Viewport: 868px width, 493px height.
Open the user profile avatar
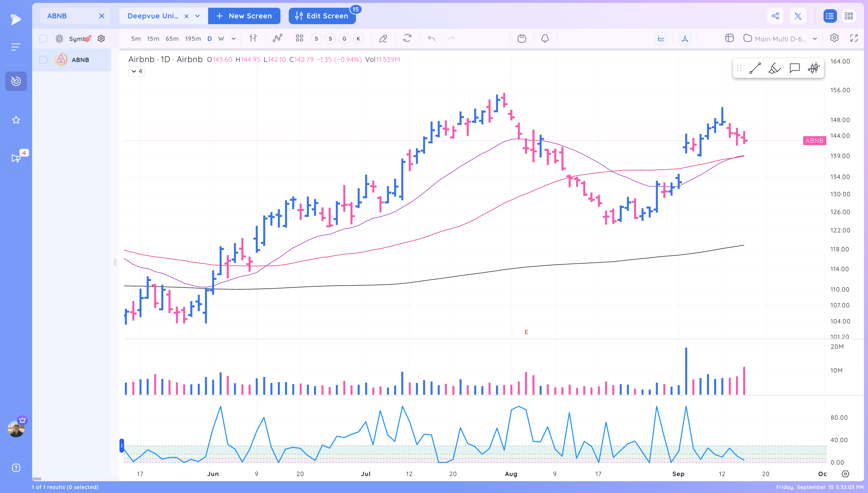tap(16, 429)
